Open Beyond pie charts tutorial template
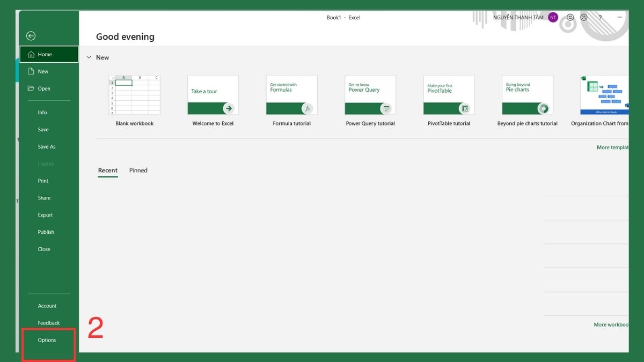Viewport: 644px width, 362px height. point(528,95)
